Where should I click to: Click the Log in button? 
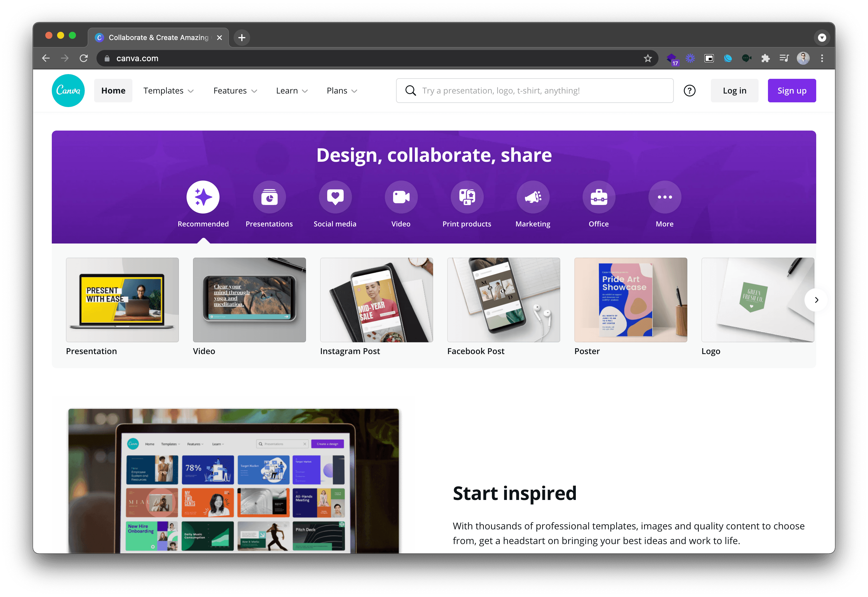click(x=734, y=91)
